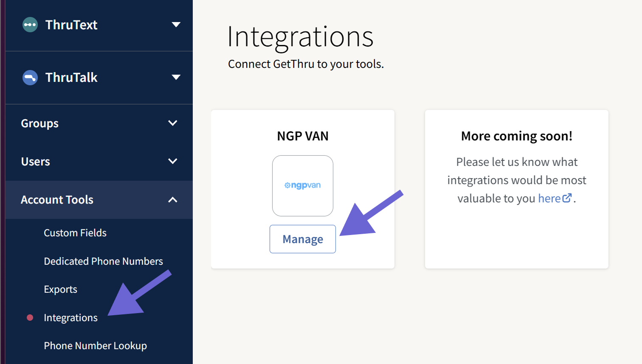Expand the Users chevron
The image size is (642, 364).
click(173, 161)
